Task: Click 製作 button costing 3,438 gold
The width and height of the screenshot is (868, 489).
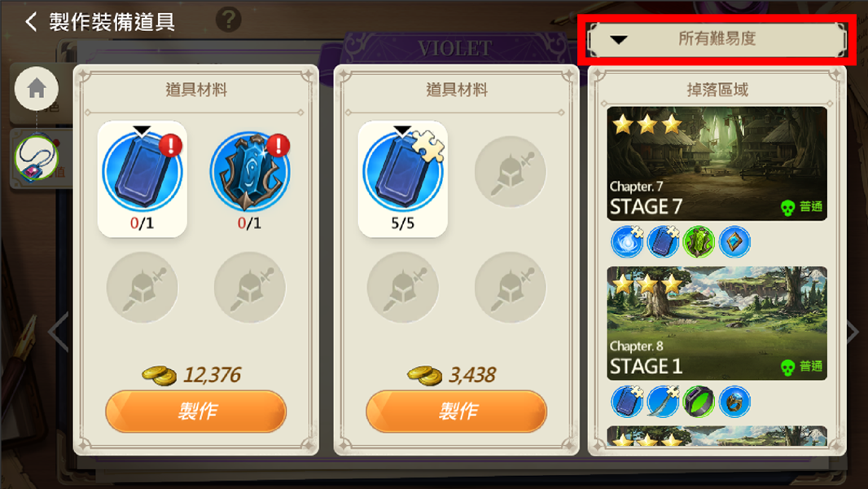Action: (456, 411)
